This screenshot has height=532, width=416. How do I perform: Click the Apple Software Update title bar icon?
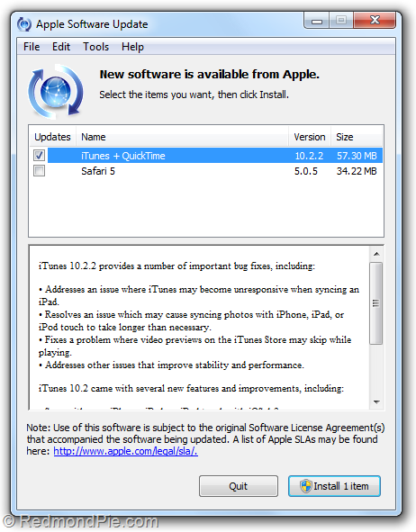(24, 24)
